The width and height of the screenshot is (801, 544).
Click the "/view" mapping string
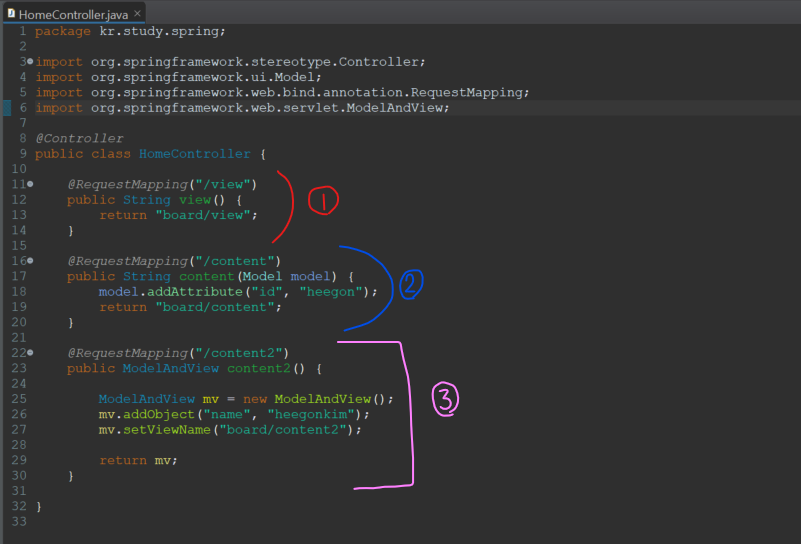pyautogui.click(x=223, y=184)
